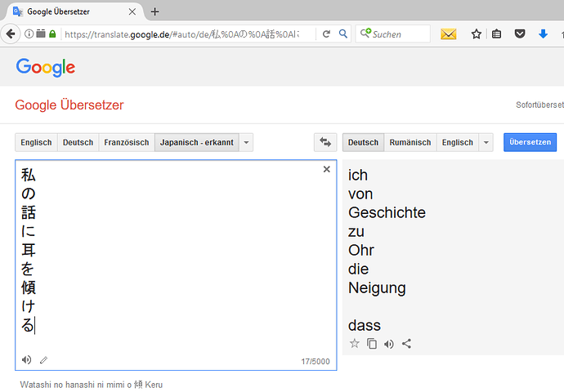Select Englisch as target language
Screen dimensions: 564x392
click(x=458, y=142)
